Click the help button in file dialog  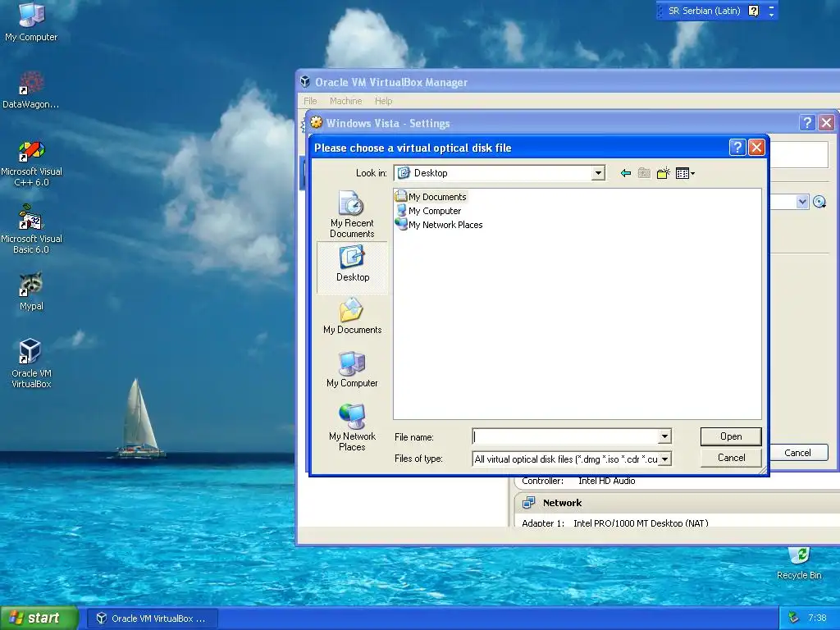pos(737,148)
